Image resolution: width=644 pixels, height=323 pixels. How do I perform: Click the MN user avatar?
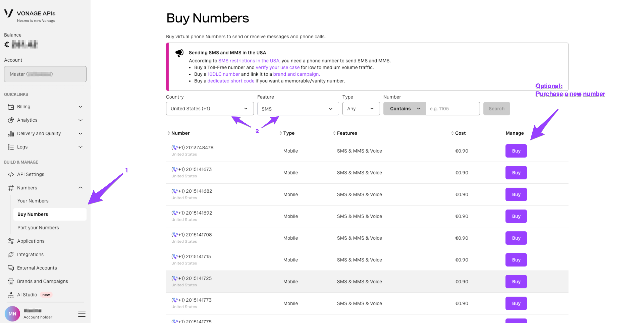[12, 314]
